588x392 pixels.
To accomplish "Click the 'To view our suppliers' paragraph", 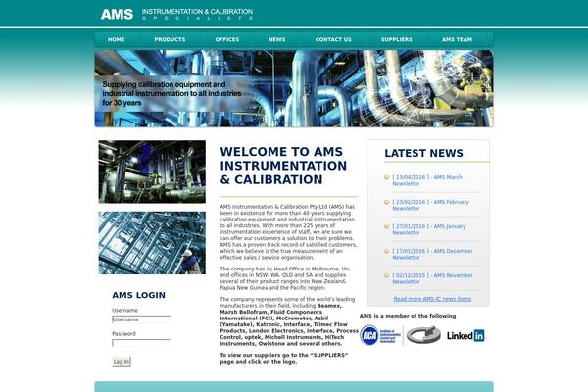I will coord(284,359).
